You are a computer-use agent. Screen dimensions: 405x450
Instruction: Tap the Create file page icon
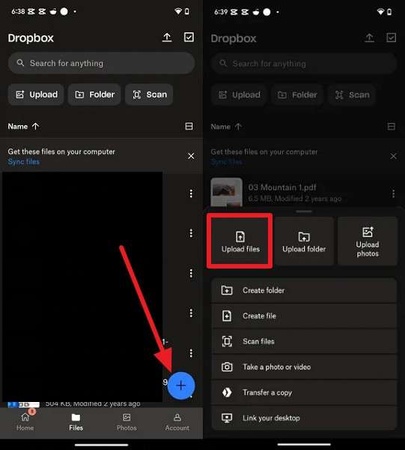click(x=227, y=316)
